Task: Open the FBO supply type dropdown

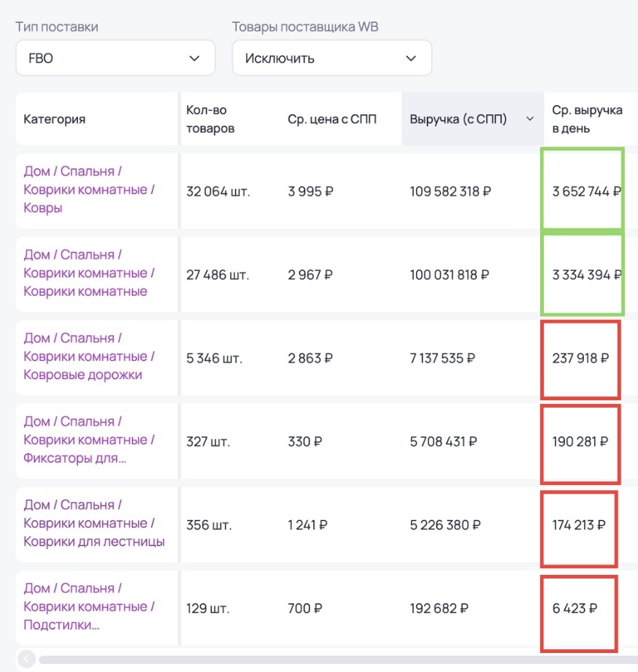Action: 115,58
